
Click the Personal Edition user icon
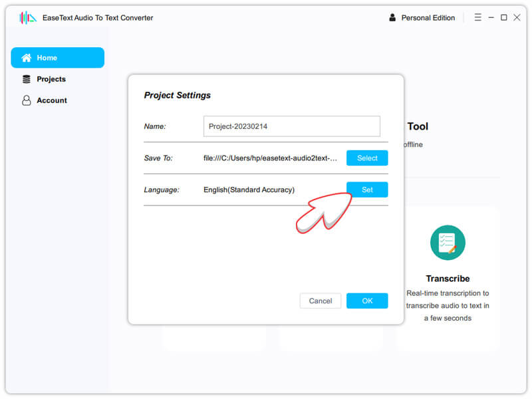[x=392, y=18]
